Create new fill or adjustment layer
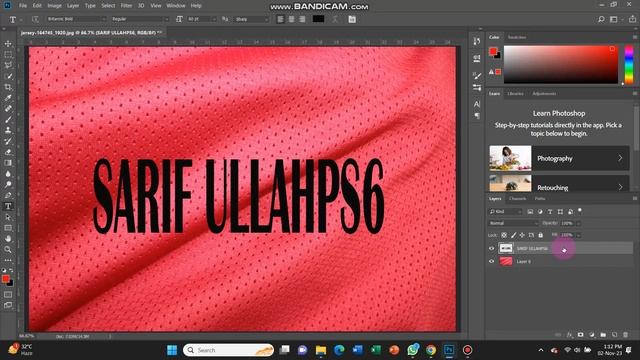Screen dimensions: 640x360 click(x=592, y=335)
